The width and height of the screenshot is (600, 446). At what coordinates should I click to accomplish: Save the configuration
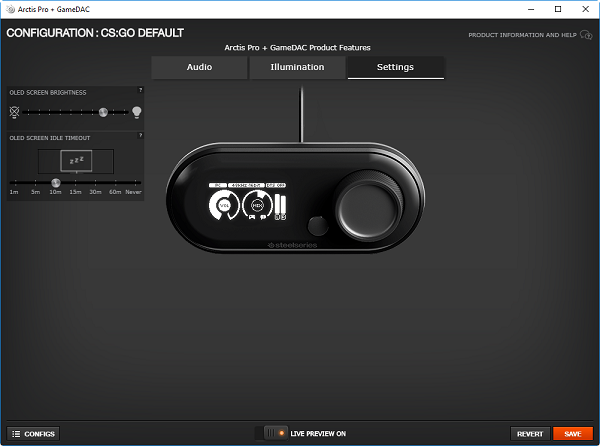point(573,434)
